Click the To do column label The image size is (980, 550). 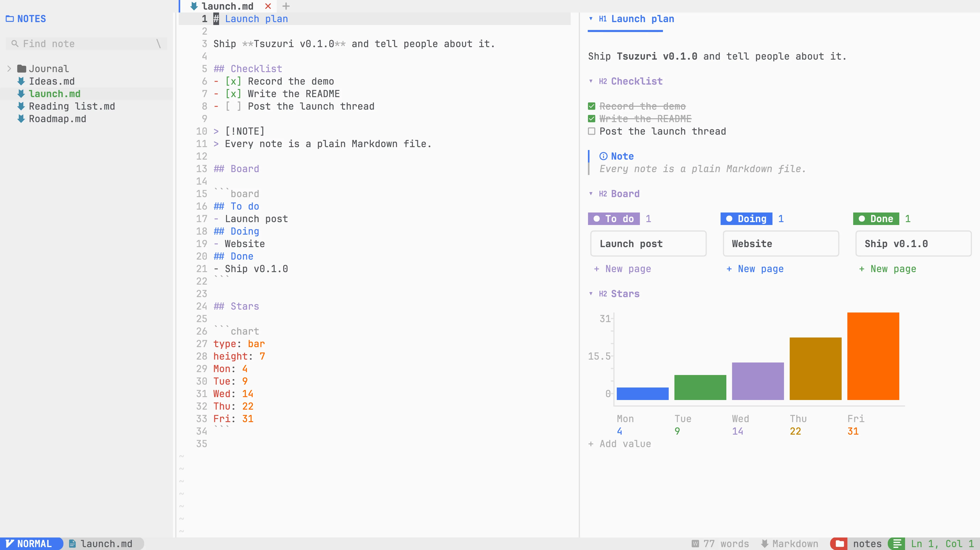pyautogui.click(x=614, y=219)
